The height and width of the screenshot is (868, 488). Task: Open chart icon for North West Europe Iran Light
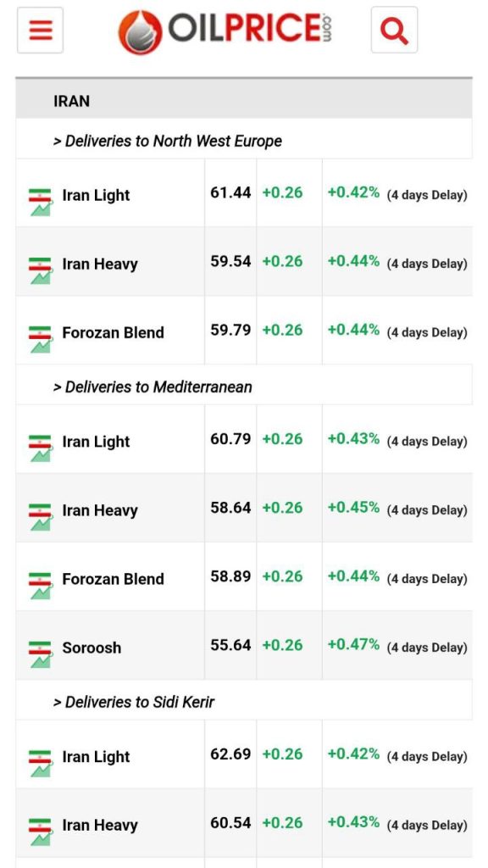(x=41, y=202)
